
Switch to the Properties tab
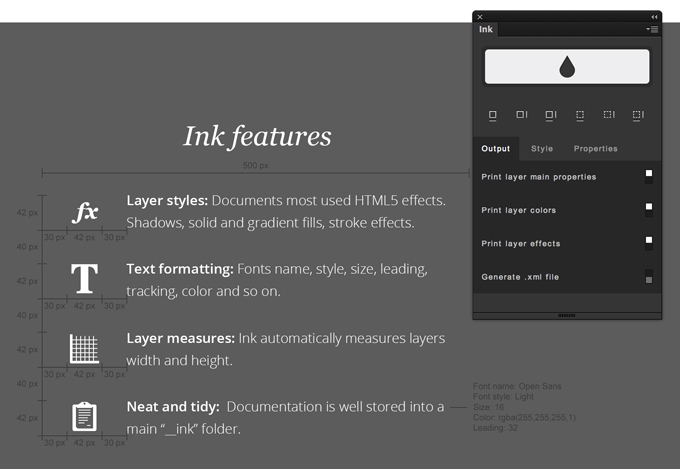595,148
